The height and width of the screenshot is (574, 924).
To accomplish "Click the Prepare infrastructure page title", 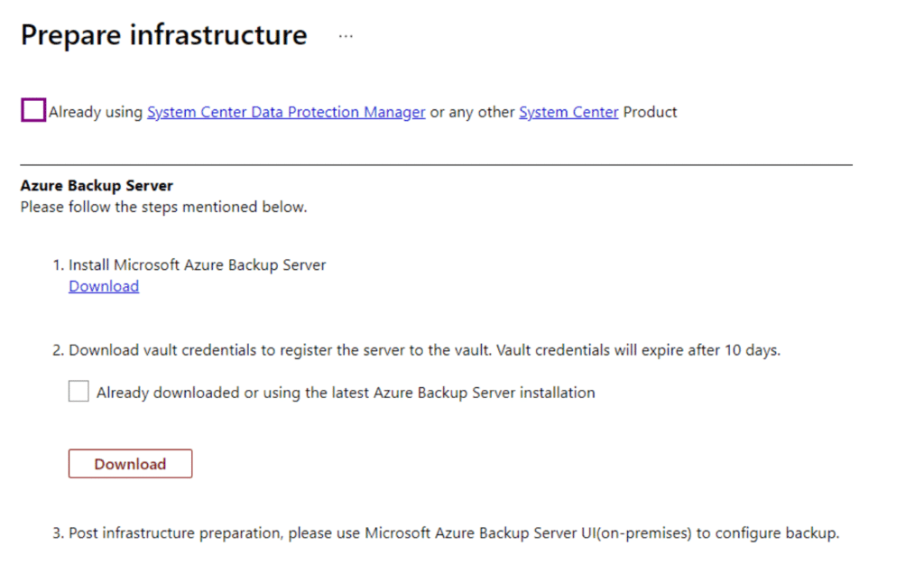I will point(164,35).
